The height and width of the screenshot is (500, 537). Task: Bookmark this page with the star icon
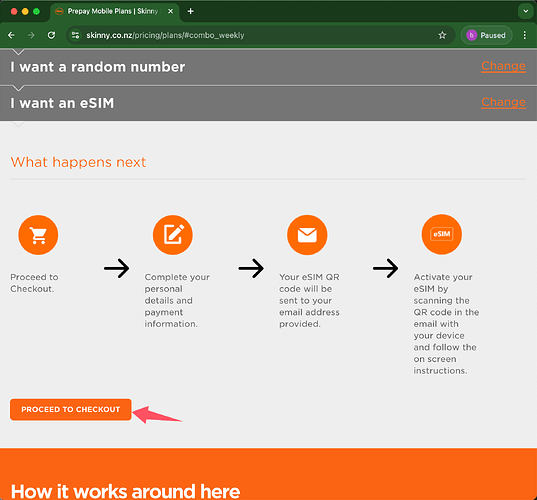point(442,35)
